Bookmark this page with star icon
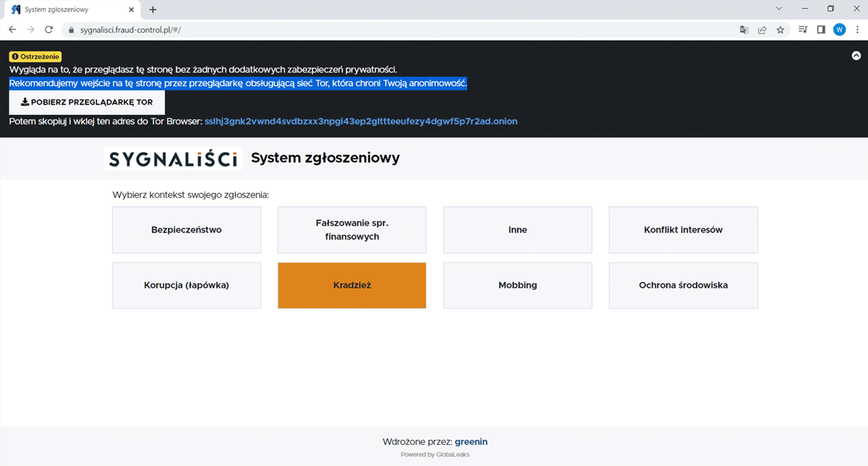Viewport: 868px width, 466px height. click(x=780, y=30)
